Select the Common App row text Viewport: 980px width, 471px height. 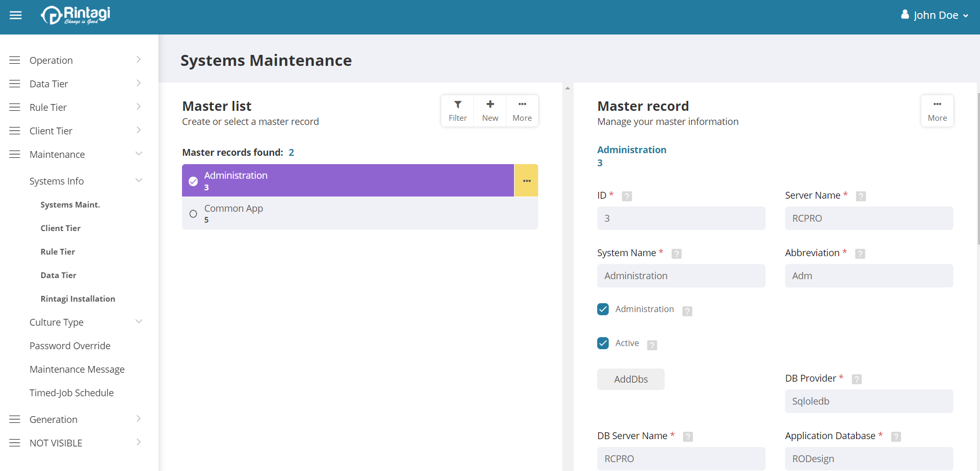coord(233,208)
